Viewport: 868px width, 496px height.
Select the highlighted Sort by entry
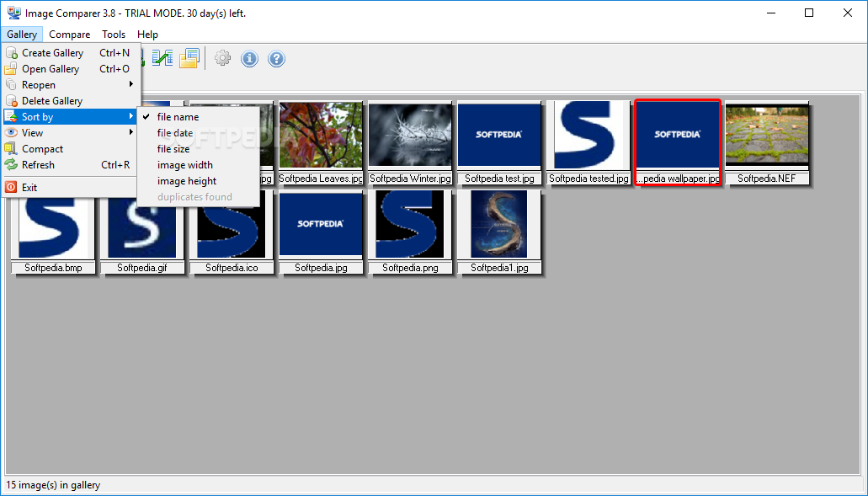[72, 117]
